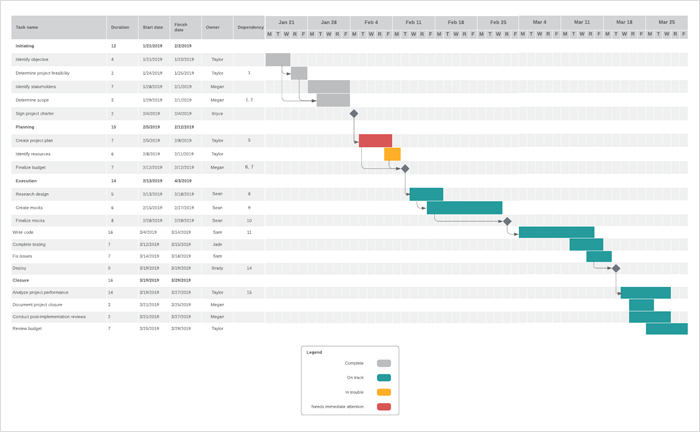Select the Feb 11 week header
Image resolution: width=700 pixels, height=432 pixels.
(x=413, y=22)
